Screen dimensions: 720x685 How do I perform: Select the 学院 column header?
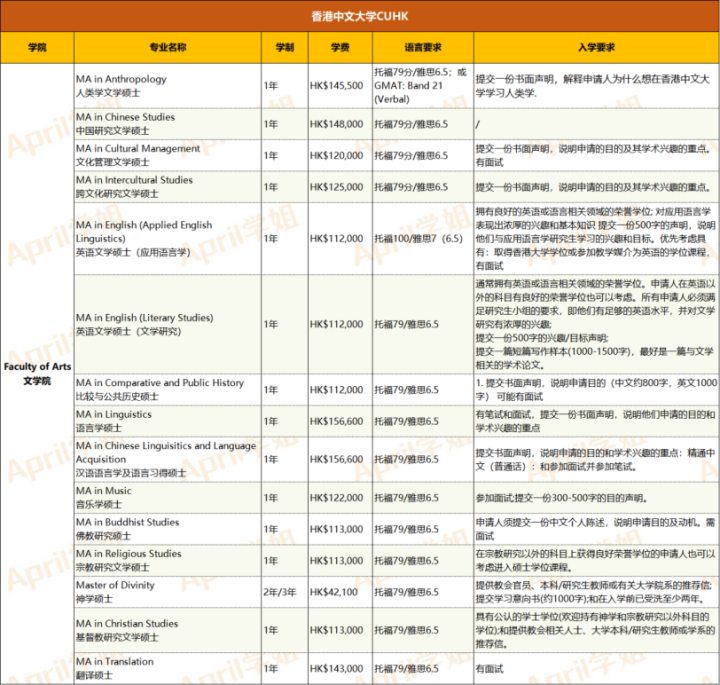coord(37,47)
